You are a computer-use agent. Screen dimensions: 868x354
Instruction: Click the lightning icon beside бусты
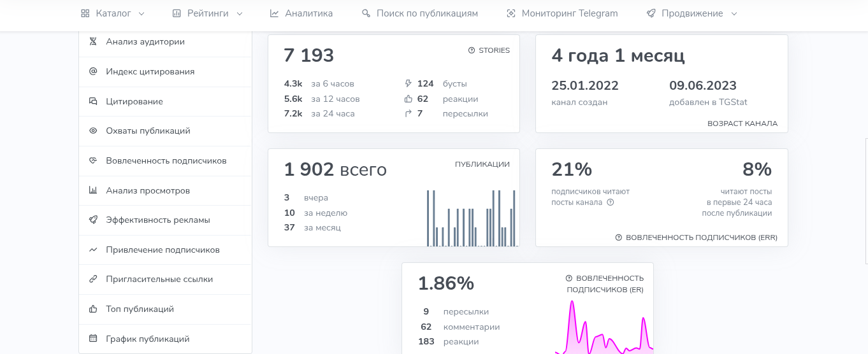[409, 83]
